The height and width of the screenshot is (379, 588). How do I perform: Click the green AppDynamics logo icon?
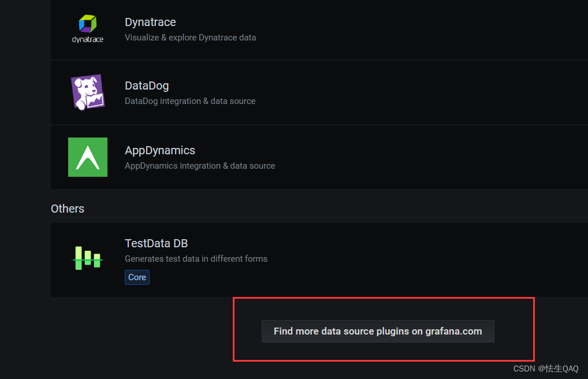coord(88,157)
